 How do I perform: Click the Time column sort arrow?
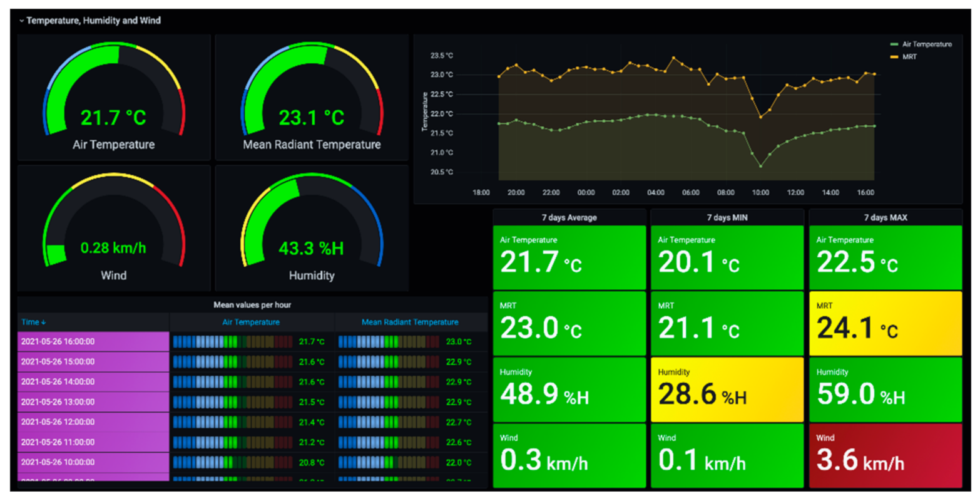tap(43, 323)
